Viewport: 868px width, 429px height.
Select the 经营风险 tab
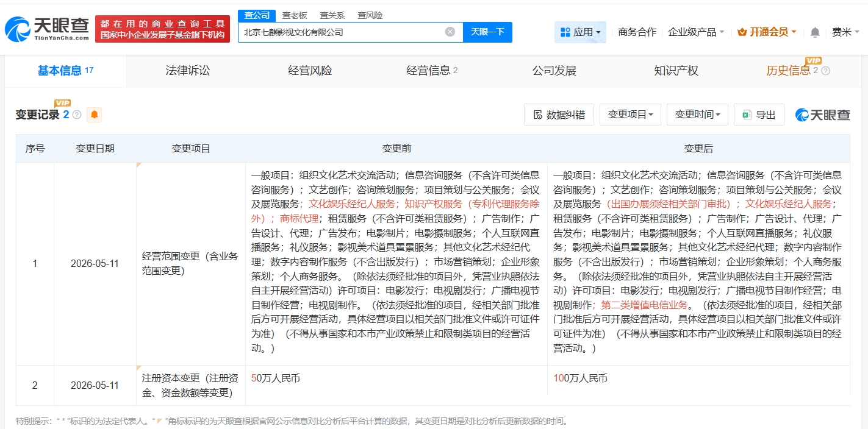pos(310,71)
